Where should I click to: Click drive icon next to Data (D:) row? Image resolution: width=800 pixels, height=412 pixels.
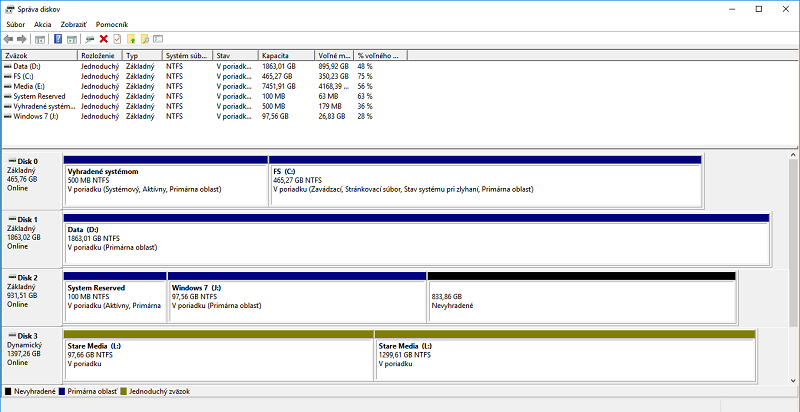[8, 66]
